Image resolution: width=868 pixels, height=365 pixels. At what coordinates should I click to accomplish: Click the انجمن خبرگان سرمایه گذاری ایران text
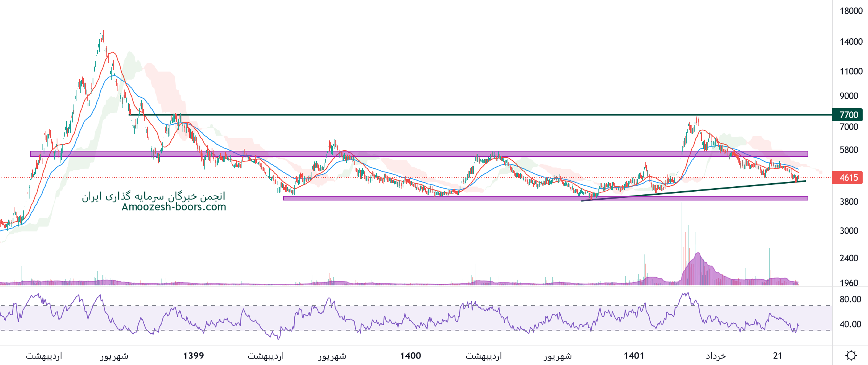[x=154, y=196]
